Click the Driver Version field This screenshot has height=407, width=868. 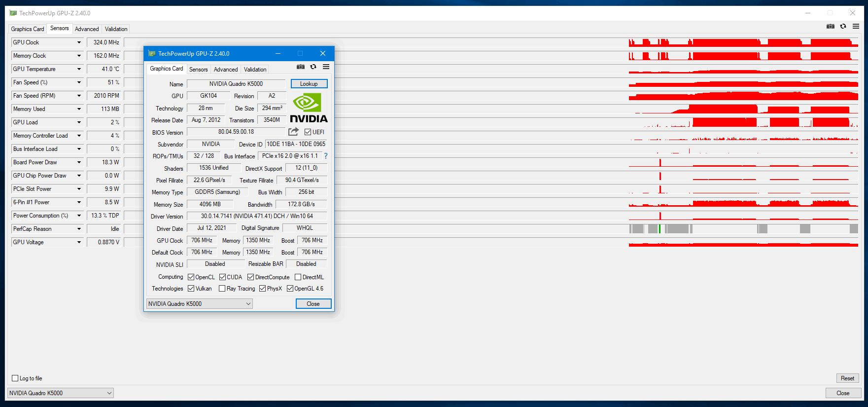pyautogui.click(x=257, y=216)
